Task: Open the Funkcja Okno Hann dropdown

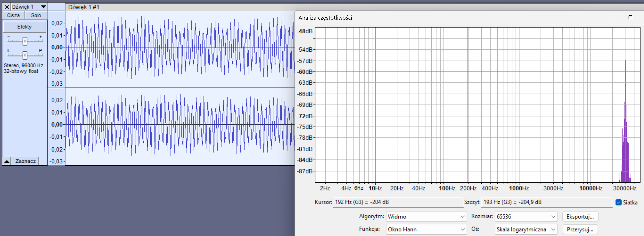Action: [x=426, y=229]
